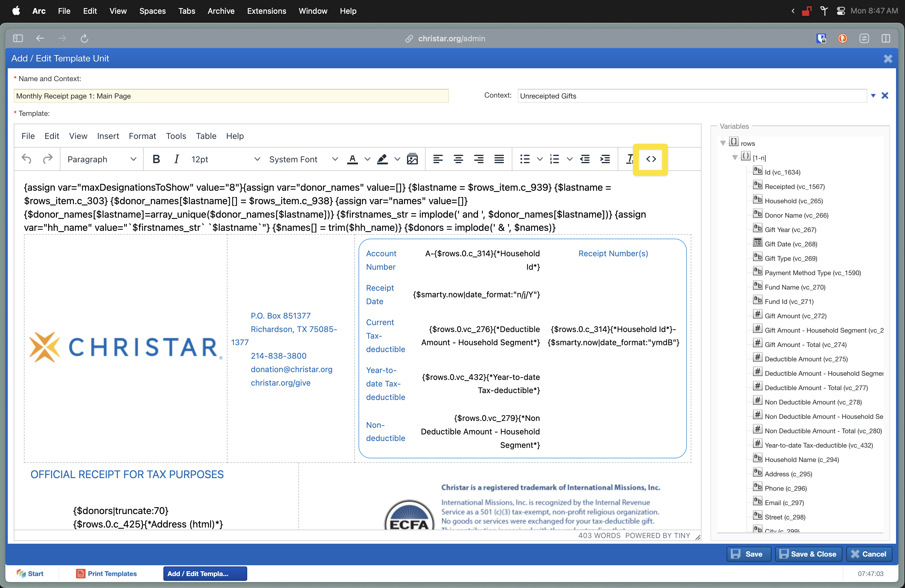905x588 pixels.
Task: Center align the text
Action: (458, 159)
